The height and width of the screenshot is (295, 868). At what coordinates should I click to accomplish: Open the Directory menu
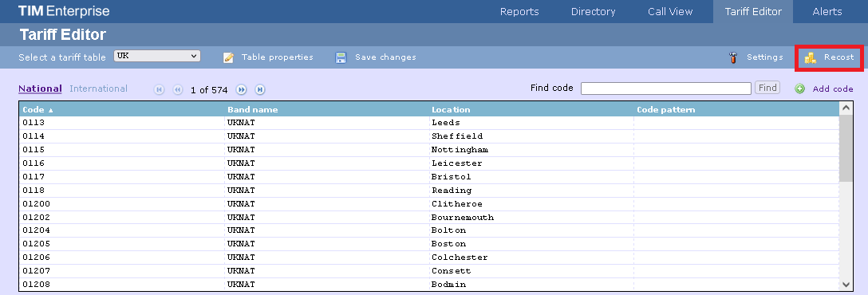[x=593, y=12]
